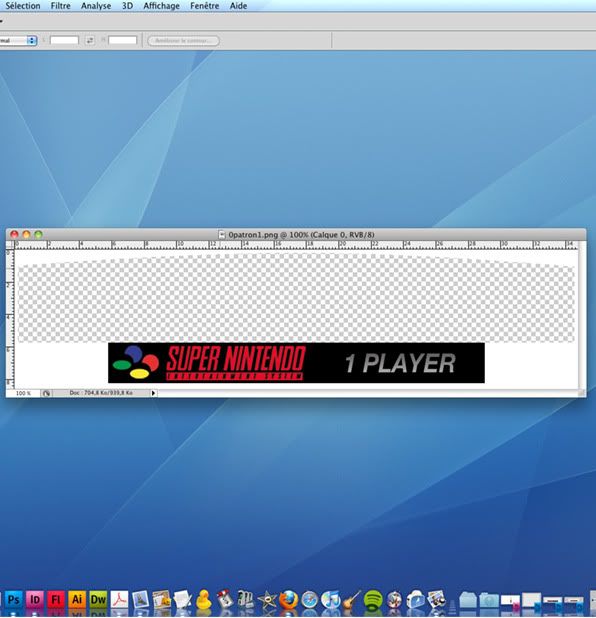
Task: Zoom the 0patron1.png document window
Action: pos(38,235)
